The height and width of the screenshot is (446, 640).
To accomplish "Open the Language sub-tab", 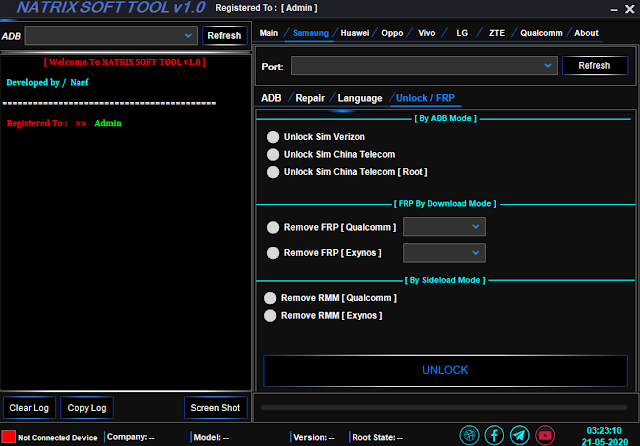I will [x=360, y=98].
